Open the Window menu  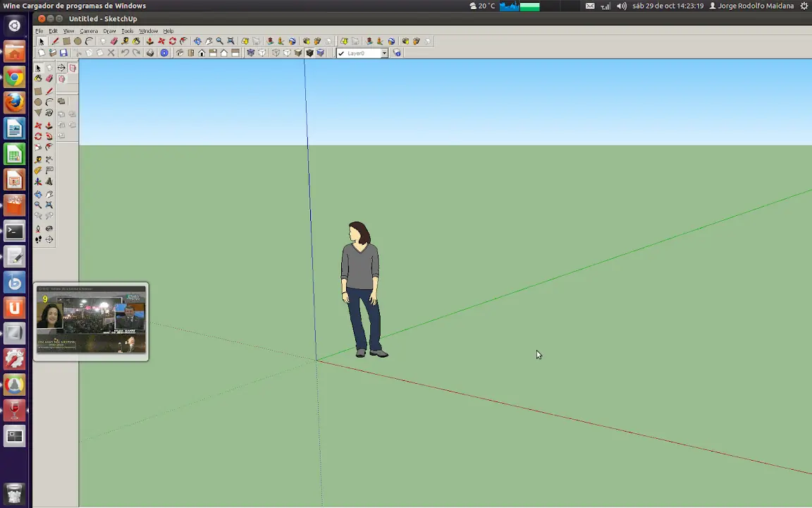click(x=148, y=31)
